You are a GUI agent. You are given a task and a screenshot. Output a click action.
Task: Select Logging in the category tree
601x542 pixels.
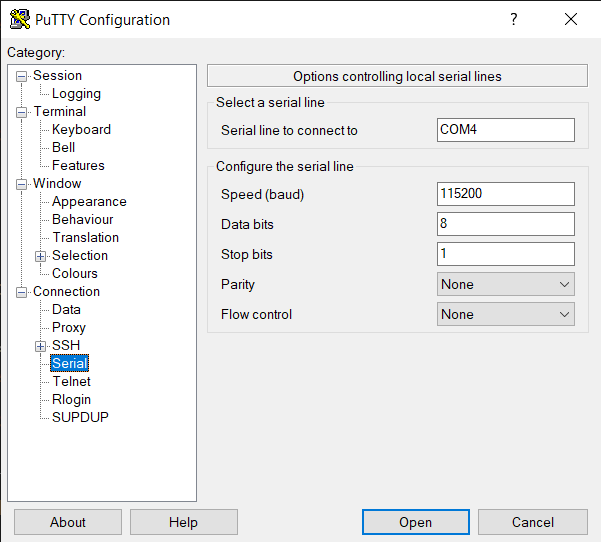[x=76, y=94]
